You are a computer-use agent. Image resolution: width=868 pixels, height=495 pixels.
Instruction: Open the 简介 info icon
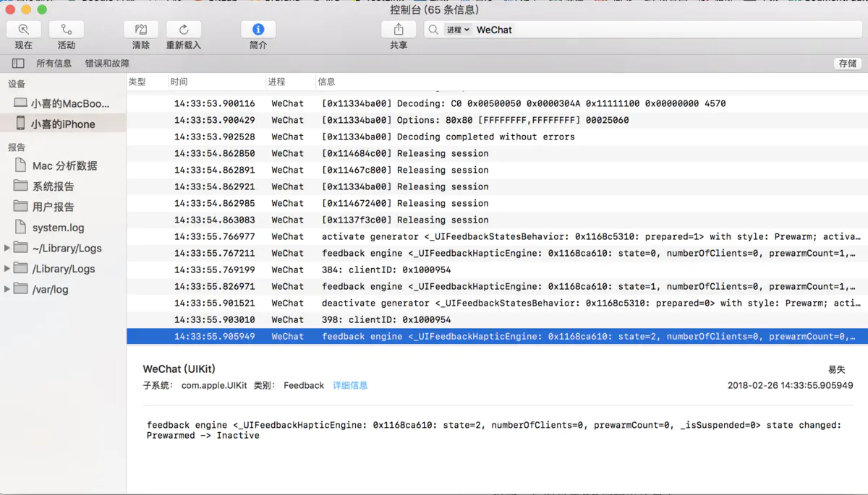pyautogui.click(x=258, y=30)
